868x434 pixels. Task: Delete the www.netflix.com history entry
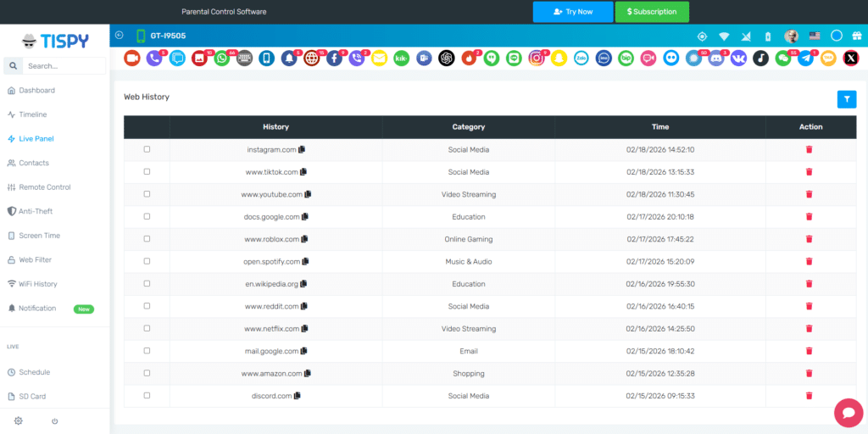[x=810, y=329]
